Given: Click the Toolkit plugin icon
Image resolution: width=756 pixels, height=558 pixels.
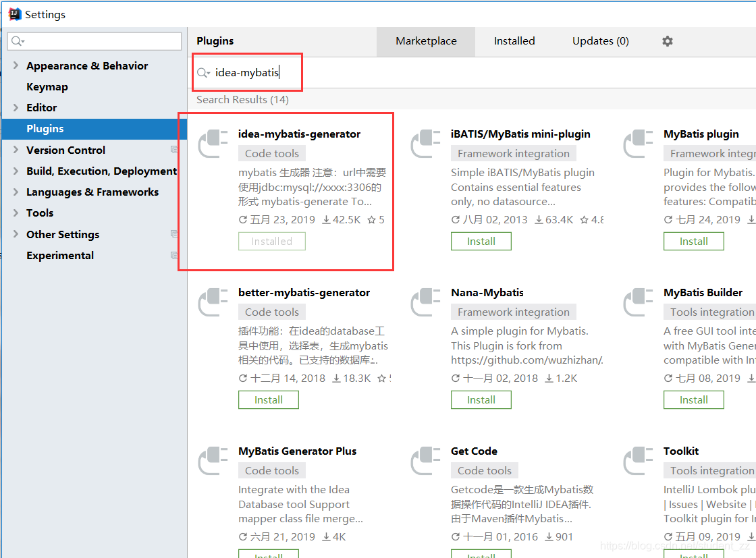Looking at the screenshot, I should click(x=638, y=461).
